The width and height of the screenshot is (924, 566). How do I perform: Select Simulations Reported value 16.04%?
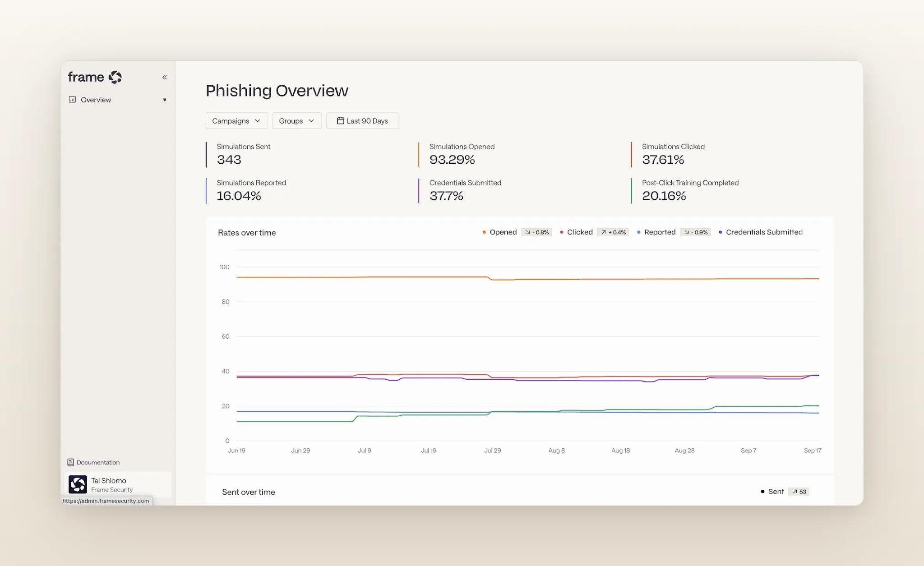coord(239,196)
